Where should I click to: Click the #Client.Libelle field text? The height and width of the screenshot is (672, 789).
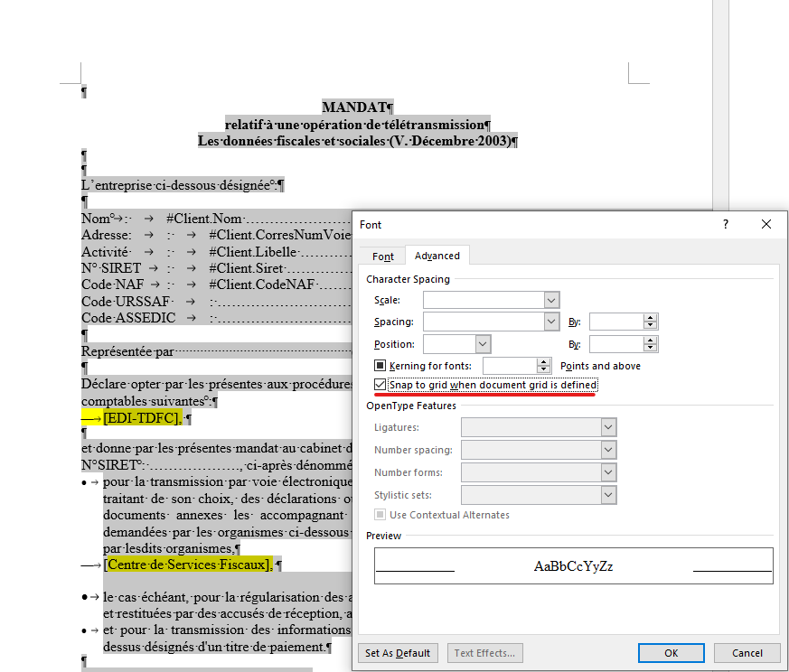pyautogui.click(x=253, y=252)
